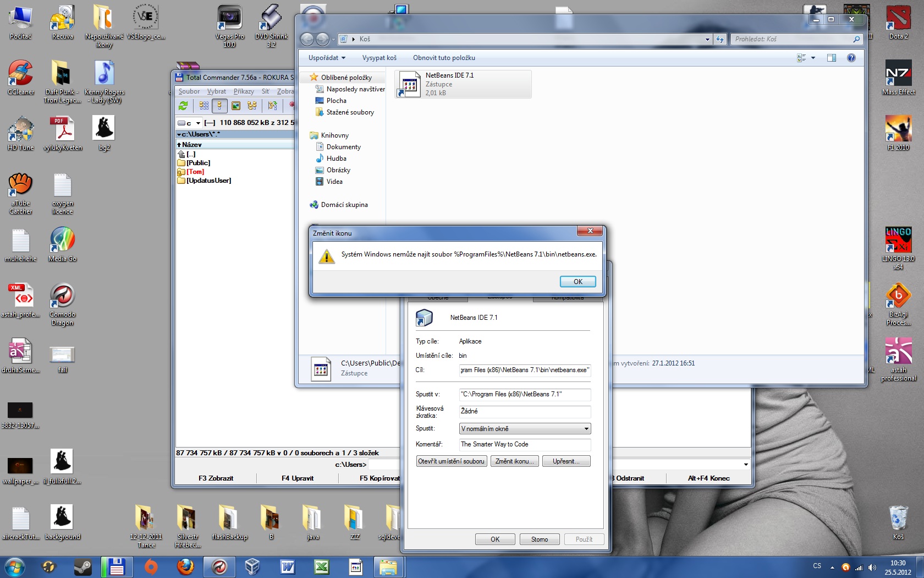This screenshot has width=924, height=578.
Task: Click Total Commander brief view icon
Action: pyautogui.click(x=204, y=106)
